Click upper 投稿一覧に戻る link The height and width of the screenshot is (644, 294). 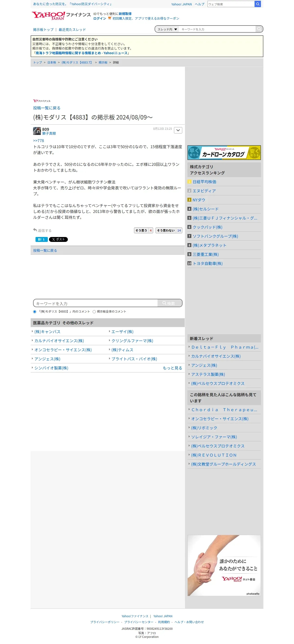(47, 108)
